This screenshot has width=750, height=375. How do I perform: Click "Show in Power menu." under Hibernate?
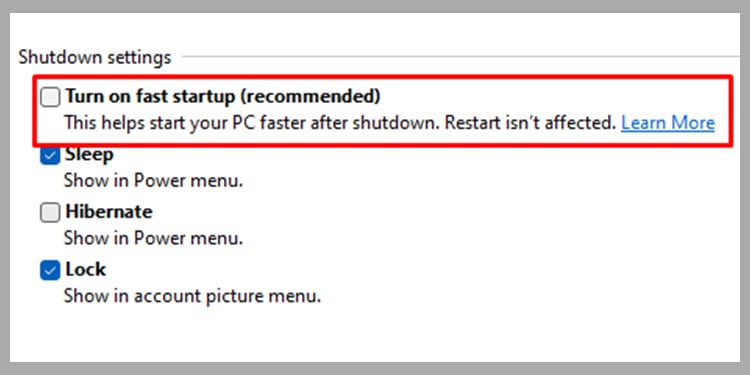tap(154, 238)
